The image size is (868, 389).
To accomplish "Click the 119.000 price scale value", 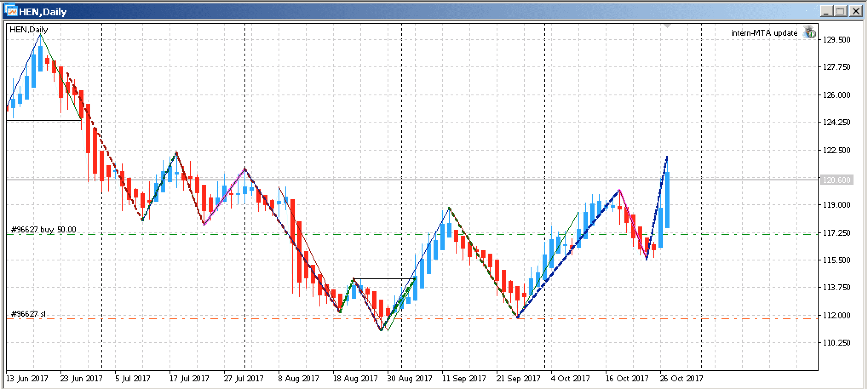I will [x=836, y=205].
